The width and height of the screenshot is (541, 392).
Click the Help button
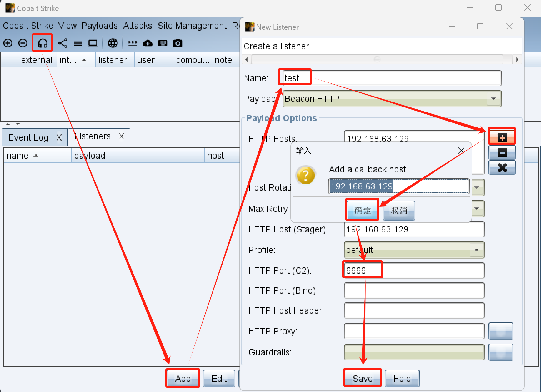(402, 379)
